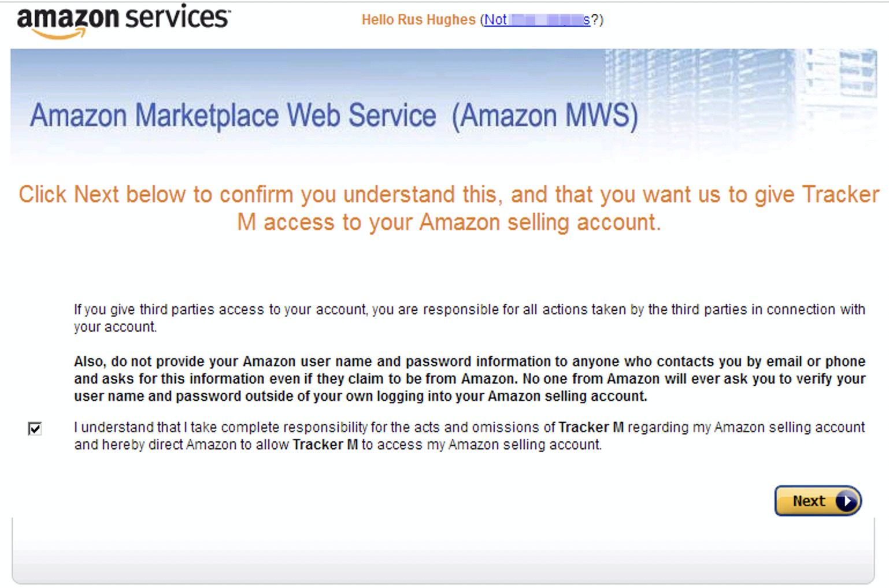Click bold 'Tracker M' after 'direct Amazon to allow'
The image size is (889, 588).
pyautogui.click(x=325, y=445)
